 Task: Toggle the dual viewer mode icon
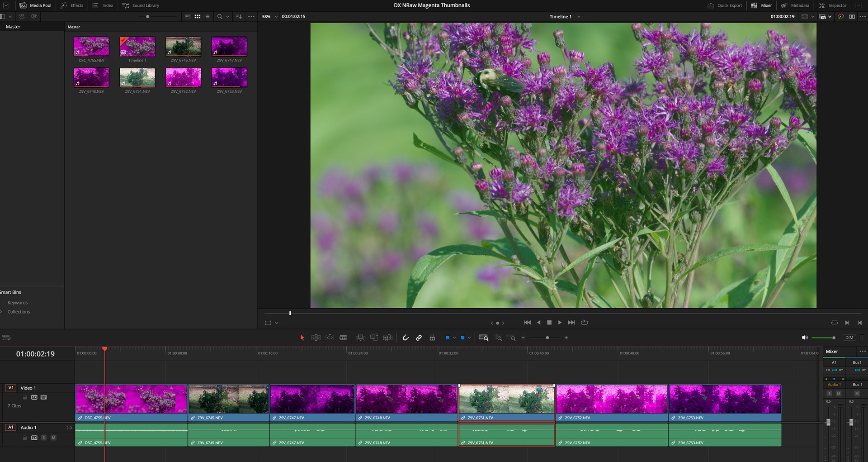click(852, 16)
